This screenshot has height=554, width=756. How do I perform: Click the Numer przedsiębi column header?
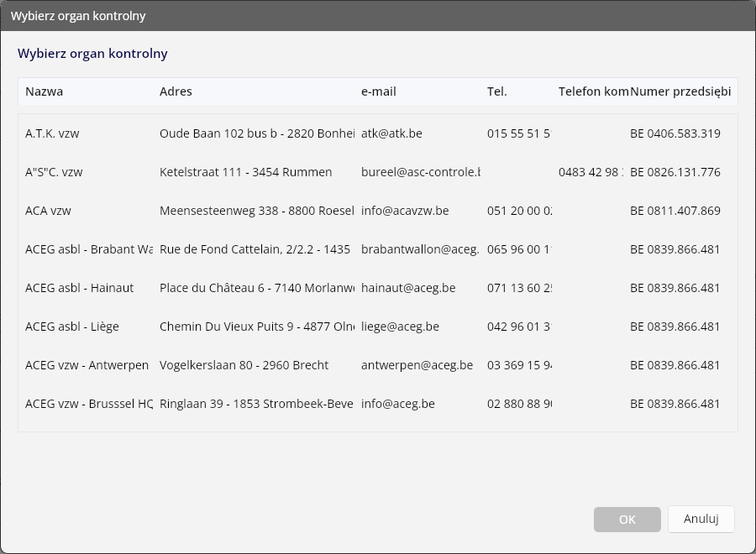[x=680, y=91]
